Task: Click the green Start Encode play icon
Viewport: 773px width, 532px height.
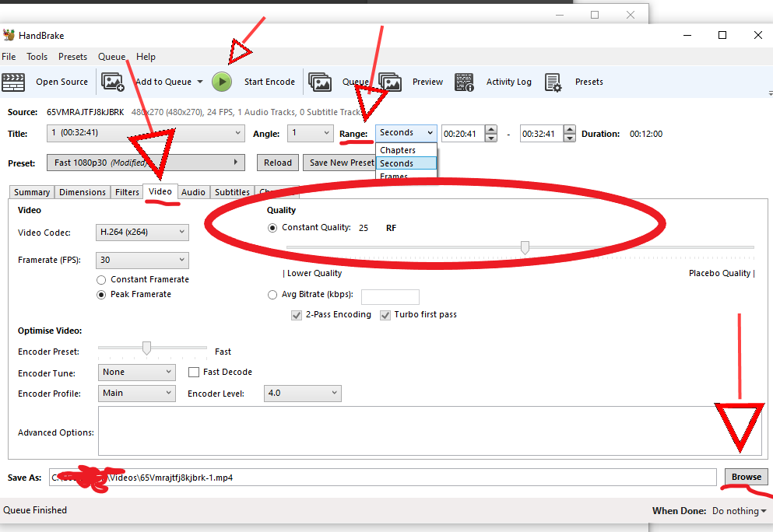Action: 222,82
